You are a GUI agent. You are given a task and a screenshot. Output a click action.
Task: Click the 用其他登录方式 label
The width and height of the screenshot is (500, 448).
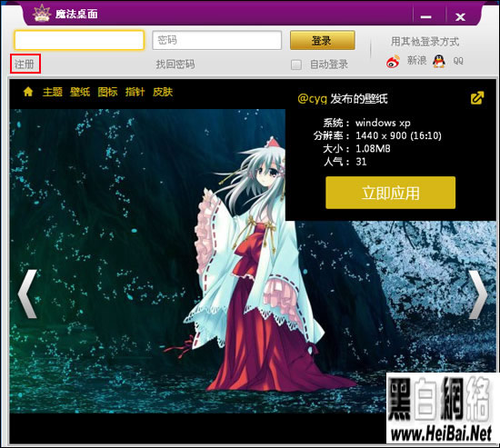click(425, 42)
